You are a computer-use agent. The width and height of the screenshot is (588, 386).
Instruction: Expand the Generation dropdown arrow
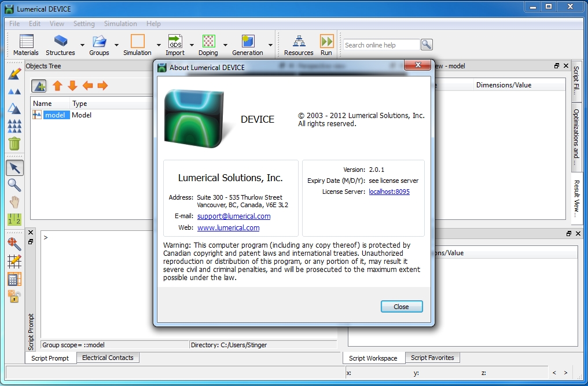(270, 45)
